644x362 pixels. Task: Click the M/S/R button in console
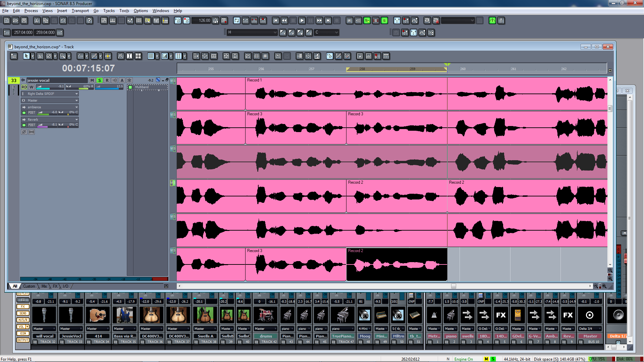point(23,320)
